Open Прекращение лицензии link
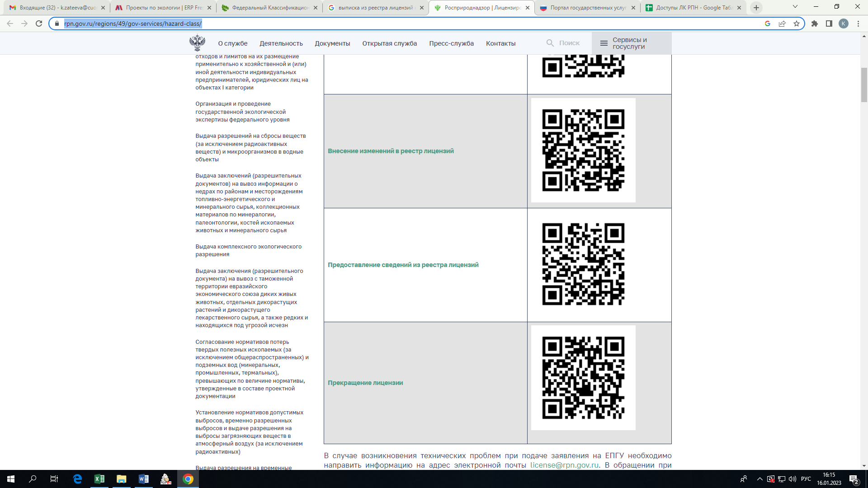This screenshot has width=868, height=488. [365, 383]
